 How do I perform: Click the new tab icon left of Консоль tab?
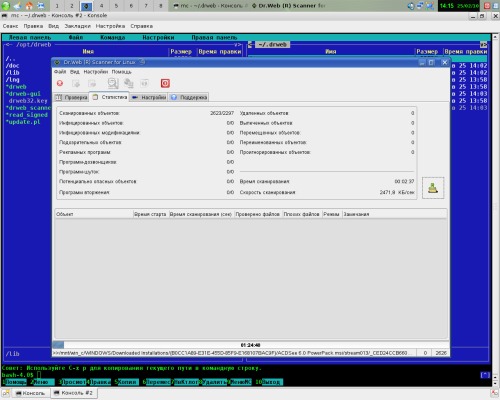click(6, 393)
